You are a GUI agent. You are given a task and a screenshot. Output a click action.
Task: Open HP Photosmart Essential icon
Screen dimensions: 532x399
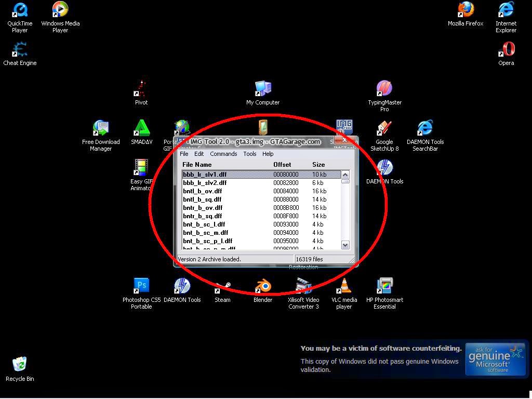384,294
